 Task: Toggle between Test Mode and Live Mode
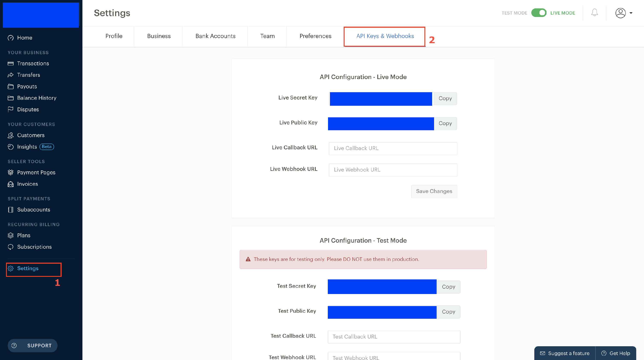coord(539,13)
